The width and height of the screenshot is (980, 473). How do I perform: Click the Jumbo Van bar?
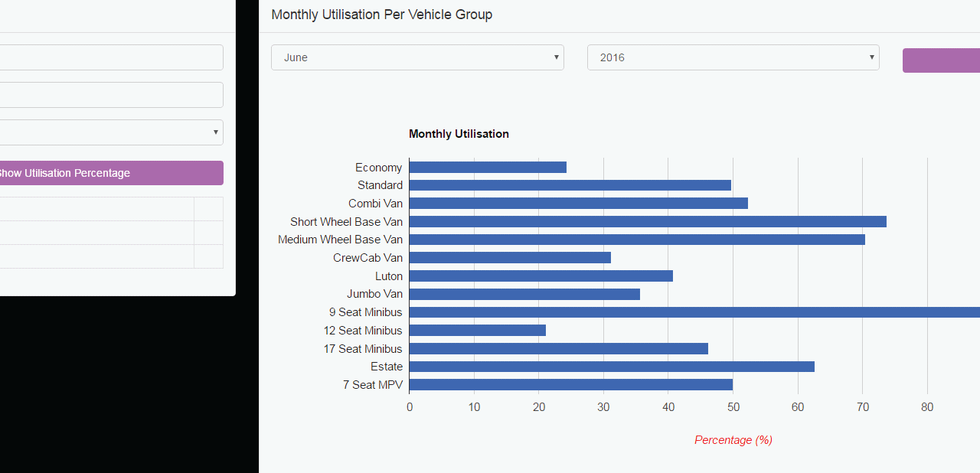click(524, 294)
